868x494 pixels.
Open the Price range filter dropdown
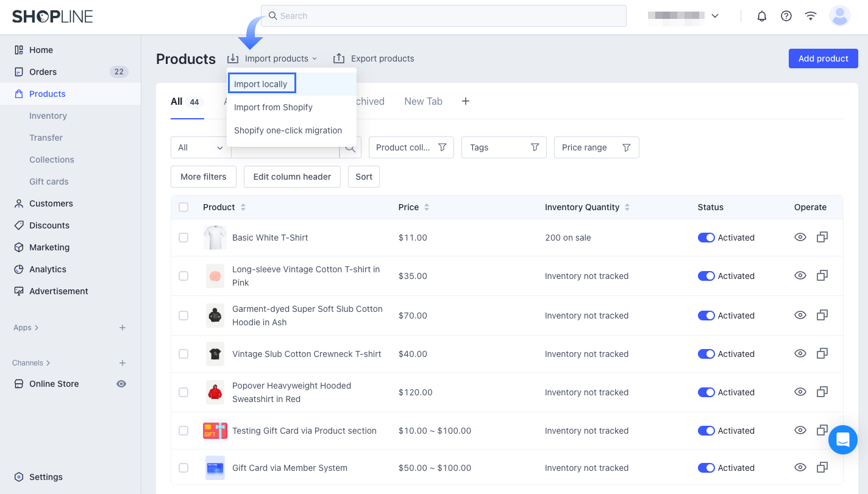596,147
